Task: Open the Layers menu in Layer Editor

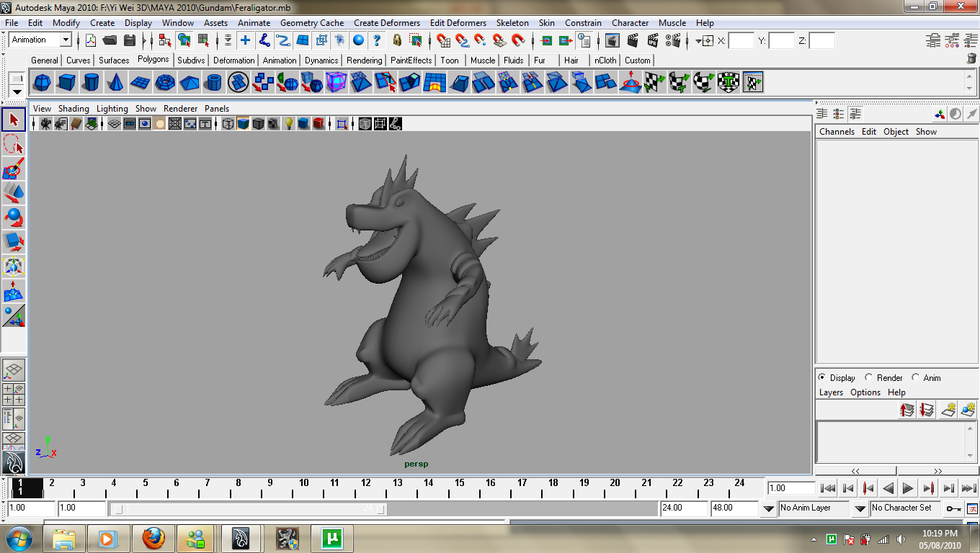Action: [x=831, y=392]
